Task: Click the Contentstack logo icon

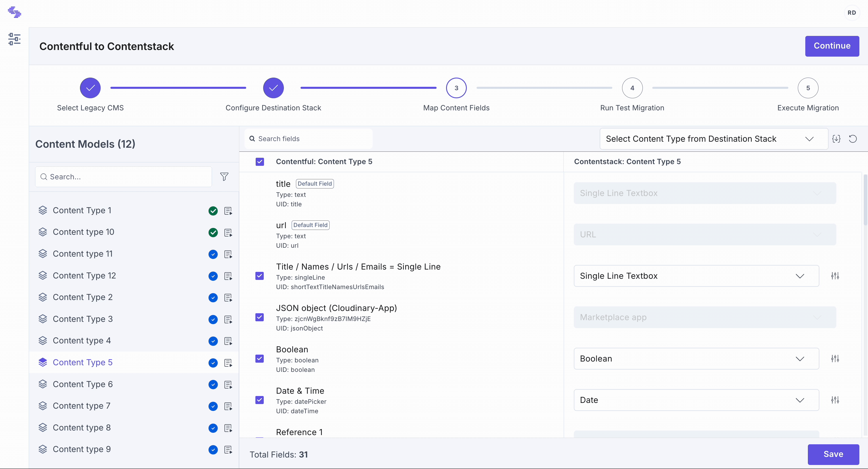Action: point(14,12)
